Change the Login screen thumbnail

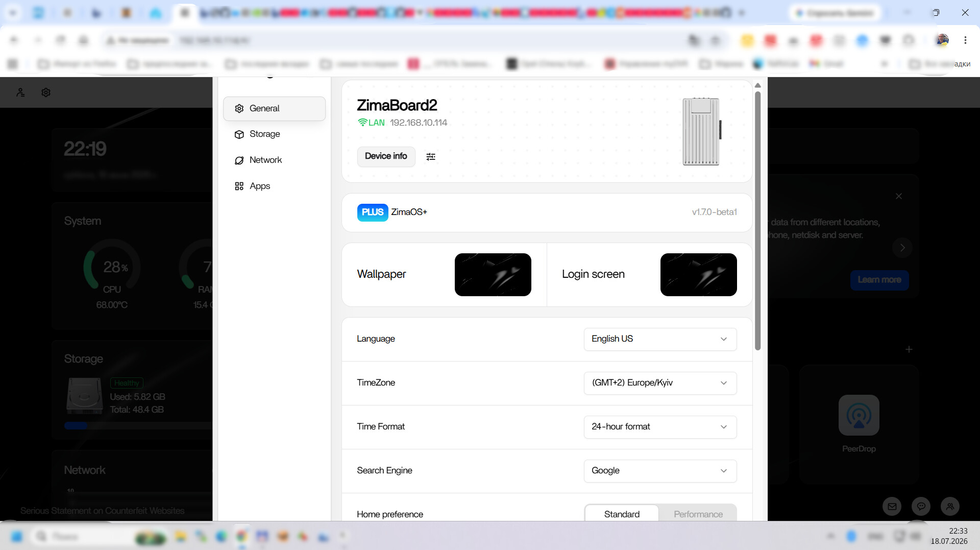(698, 275)
